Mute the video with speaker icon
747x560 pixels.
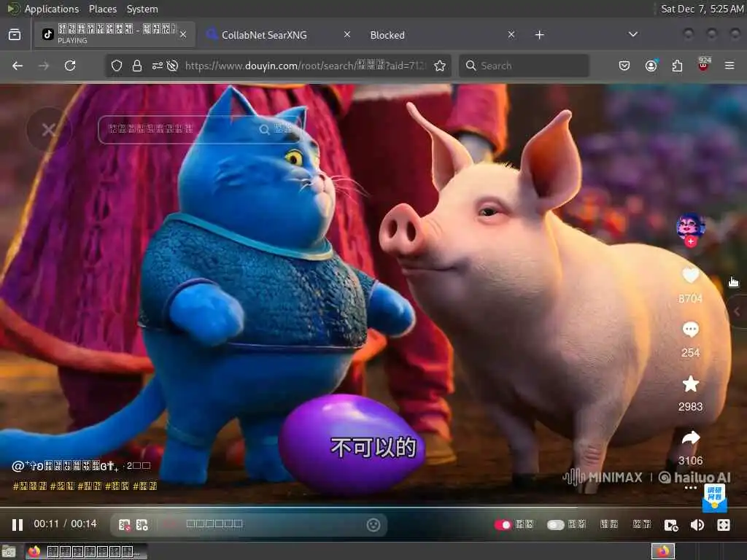point(697,525)
